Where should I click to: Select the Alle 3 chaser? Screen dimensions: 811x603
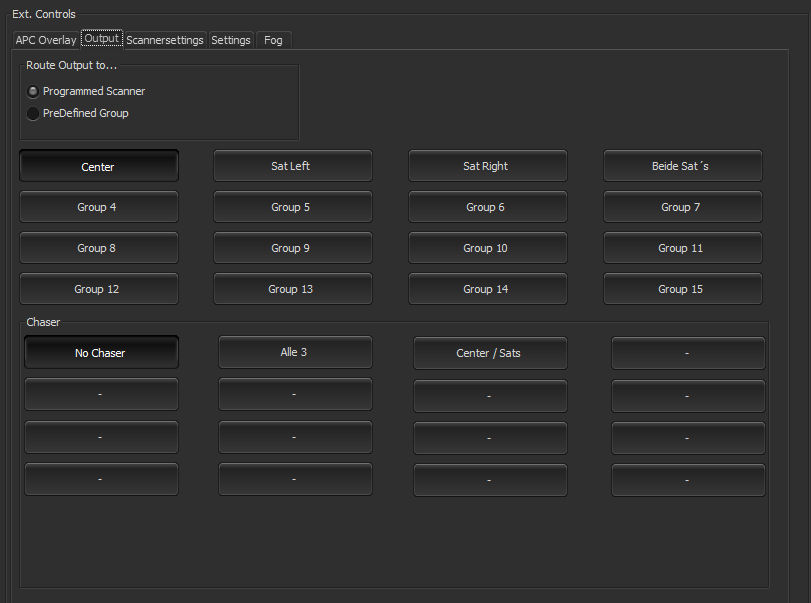(295, 352)
